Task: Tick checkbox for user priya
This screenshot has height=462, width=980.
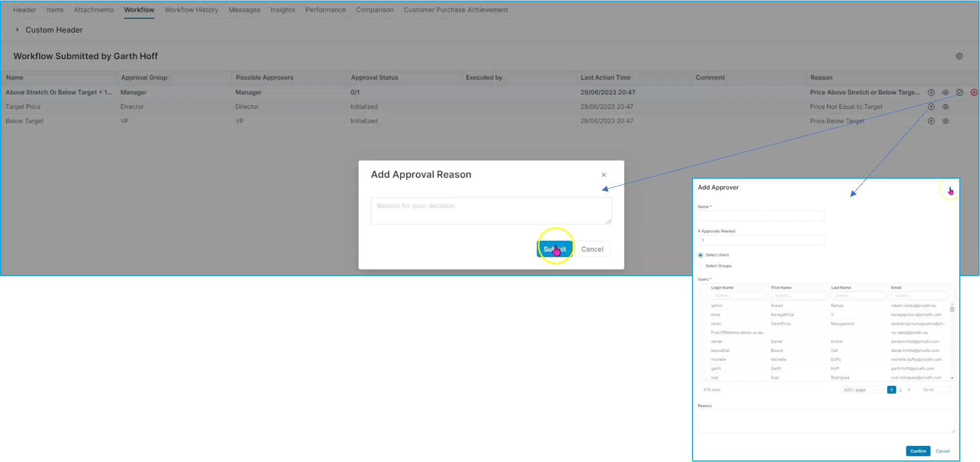Action: (703, 314)
